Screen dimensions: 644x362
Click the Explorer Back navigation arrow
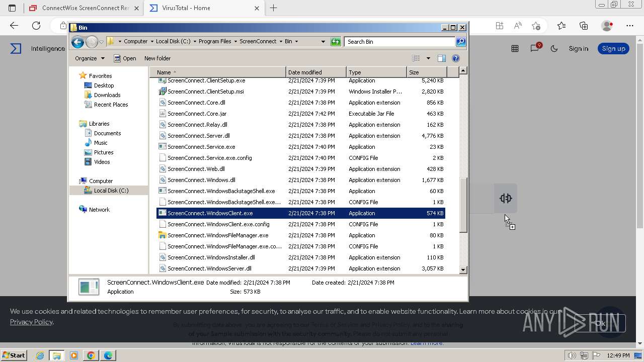point(77,42)
